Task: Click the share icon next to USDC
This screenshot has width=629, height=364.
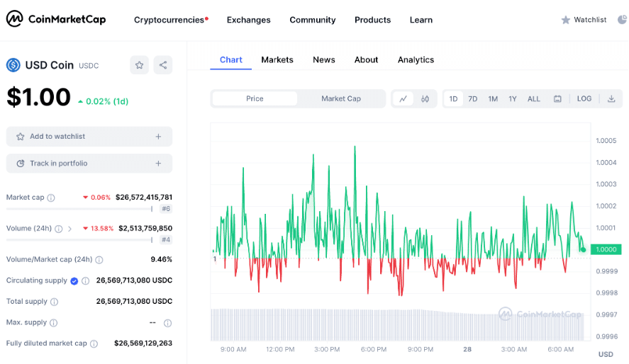Action: tap(163, 65)
